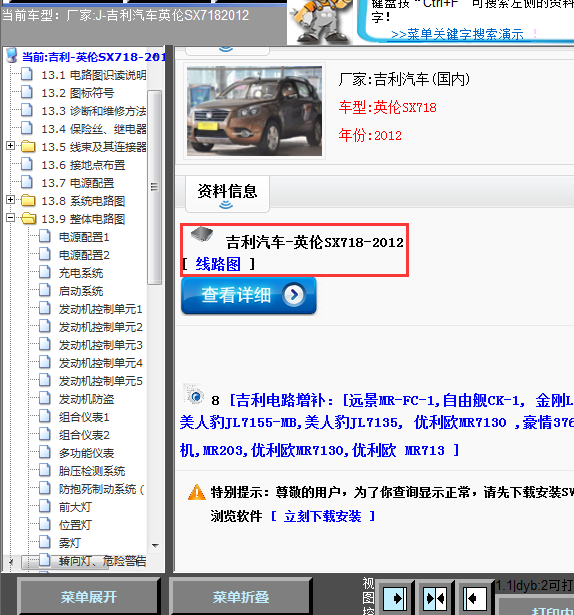
Task: Click the document icon before 吉利电路增补 item 8
Action: 194,394
